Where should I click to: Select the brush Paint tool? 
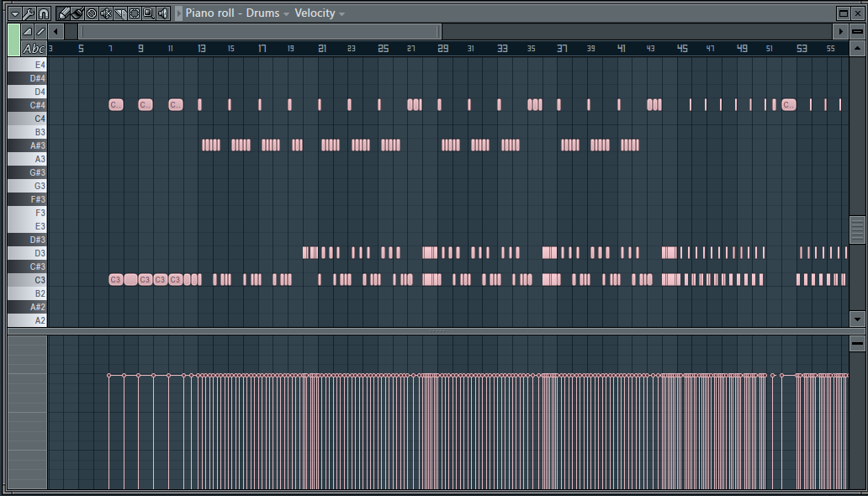78,13
